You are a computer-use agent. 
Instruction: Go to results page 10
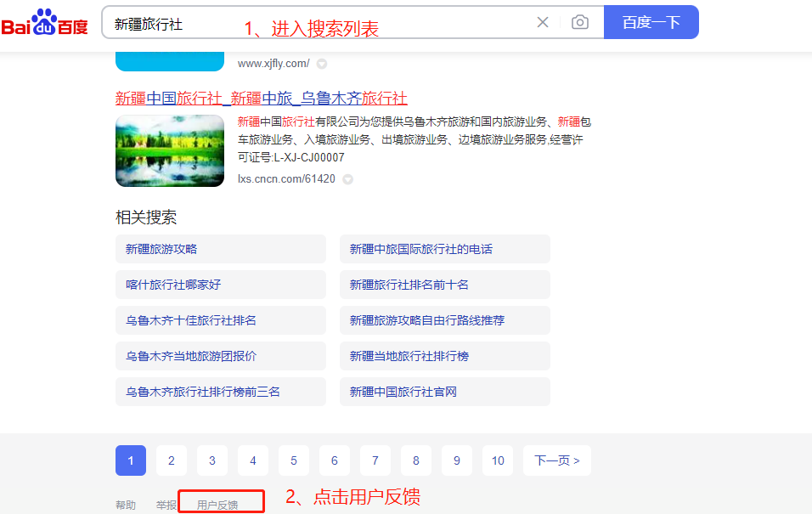click(498, 460)
